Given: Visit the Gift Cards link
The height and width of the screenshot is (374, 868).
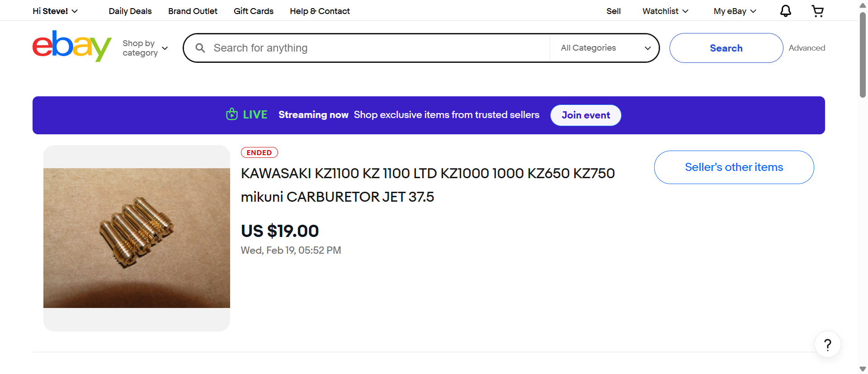Looking at the screenshot, I should point(254,11).
